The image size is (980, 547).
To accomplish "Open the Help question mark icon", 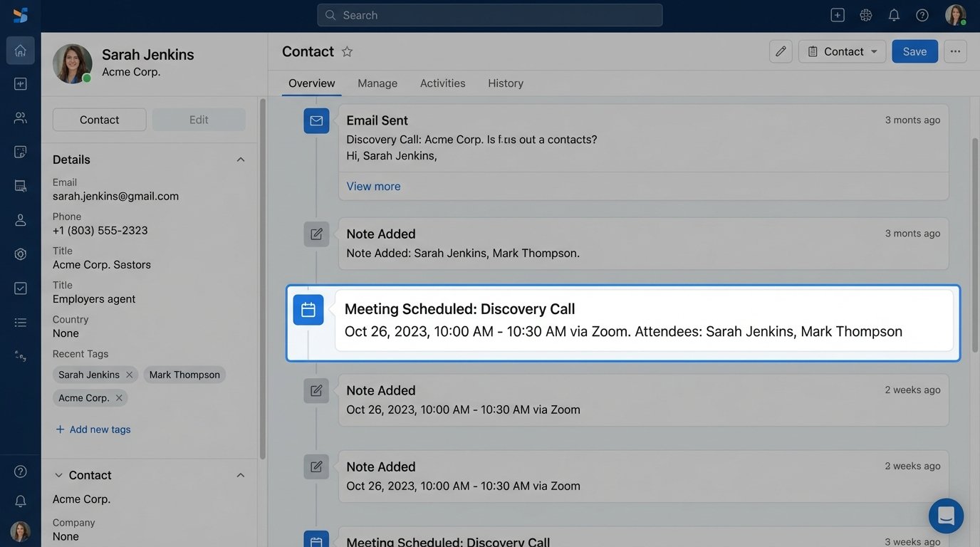I will coord(922,14).
